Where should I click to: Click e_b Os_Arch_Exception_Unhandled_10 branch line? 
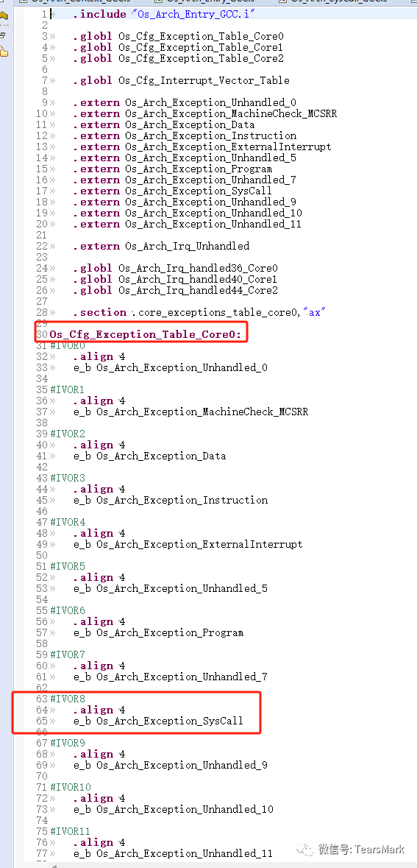pyautogui.click(x=173, y=809)
